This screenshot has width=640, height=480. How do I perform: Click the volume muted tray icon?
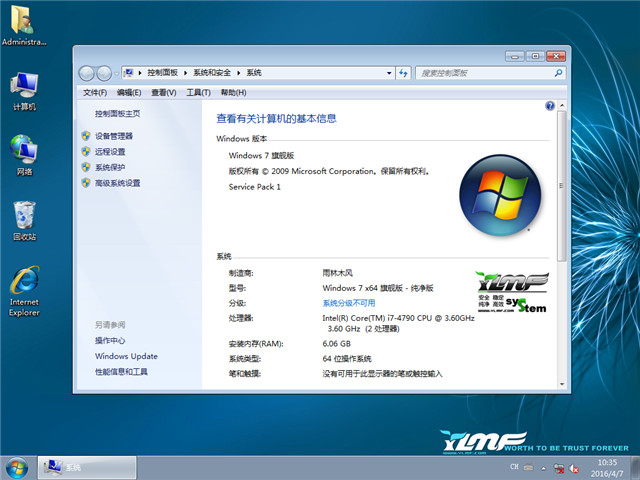tap(574, 468)
